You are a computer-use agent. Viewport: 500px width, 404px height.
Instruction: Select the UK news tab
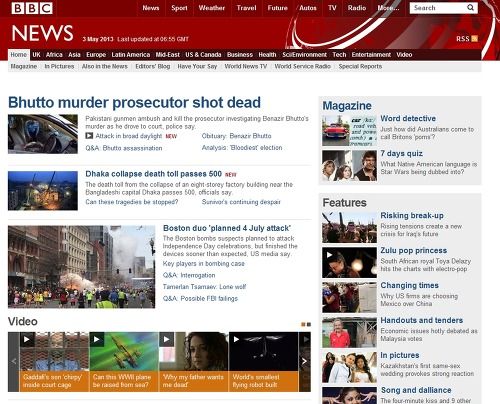coord(36,55)
